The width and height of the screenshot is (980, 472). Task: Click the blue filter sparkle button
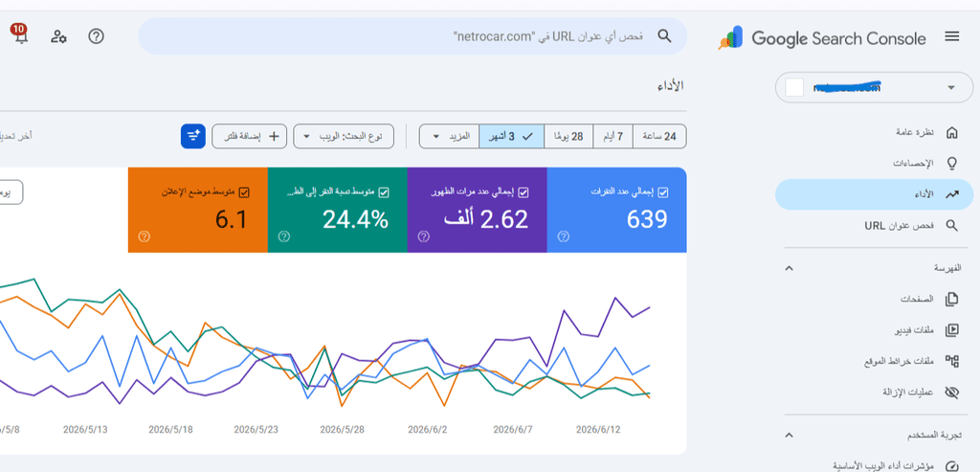[x=193, y=136]
